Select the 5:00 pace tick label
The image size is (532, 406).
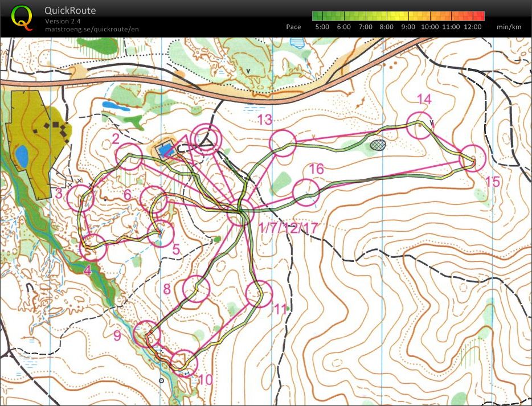(322, 26)
